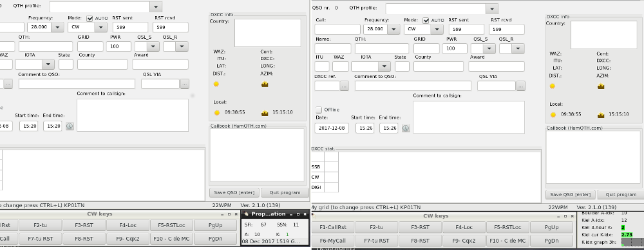The height and width of the screenshot is (251, 644).
Task: Click PgUp CW key in right window
Action: tap(552, 227)
